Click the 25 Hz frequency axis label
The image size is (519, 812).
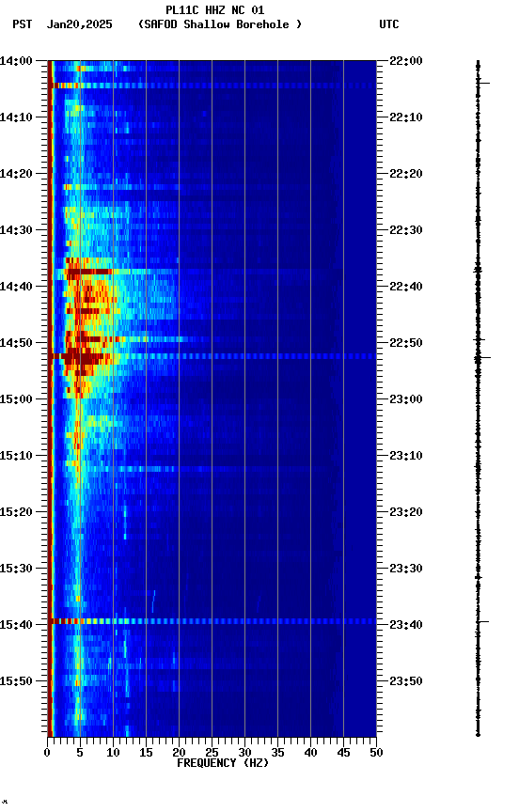pos(212,753)
